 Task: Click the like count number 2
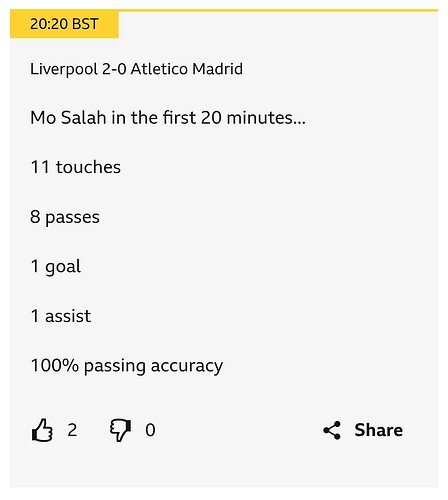[x=72, y=430]
